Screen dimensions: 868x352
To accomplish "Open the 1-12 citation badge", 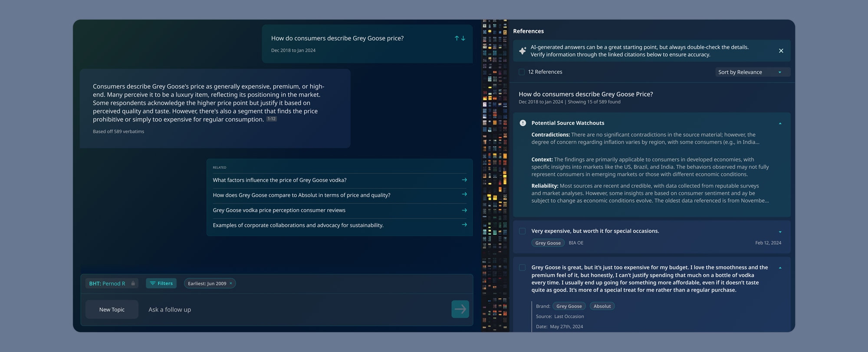I will [271, 119].
